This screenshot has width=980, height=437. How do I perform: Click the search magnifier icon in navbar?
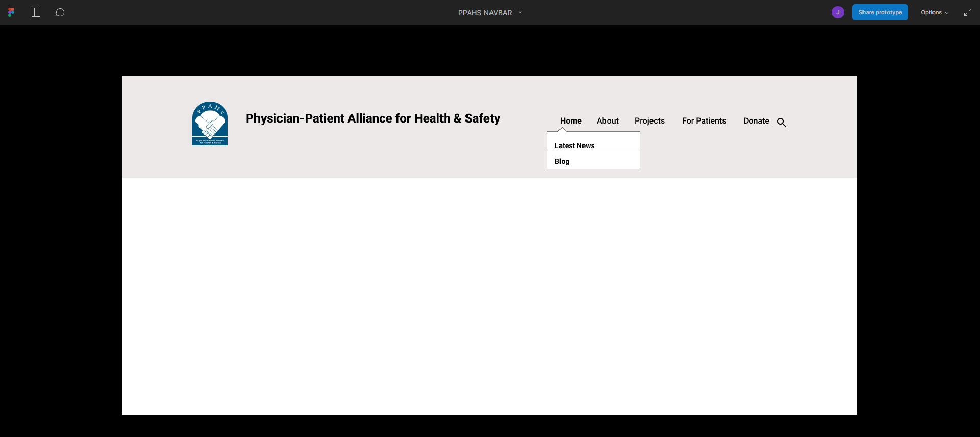(782, 122)
